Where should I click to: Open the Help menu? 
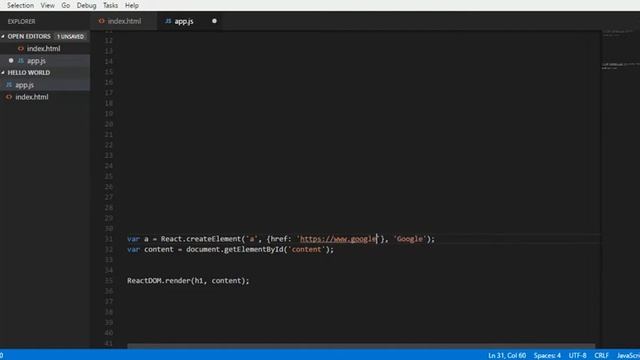click(x=131, y=5)
